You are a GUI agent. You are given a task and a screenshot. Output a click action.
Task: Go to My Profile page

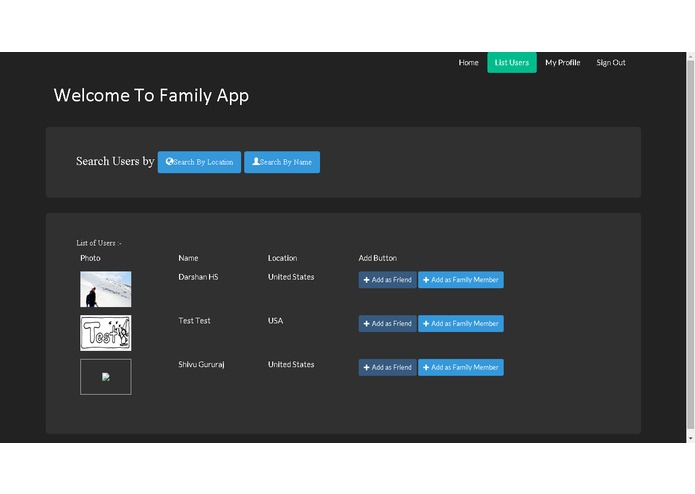(562, 62)
